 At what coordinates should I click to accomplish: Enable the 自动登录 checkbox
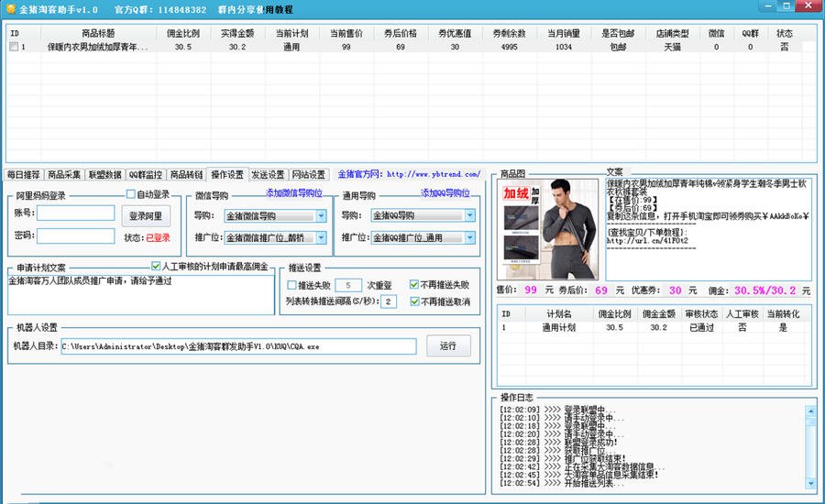coord(131,194)
